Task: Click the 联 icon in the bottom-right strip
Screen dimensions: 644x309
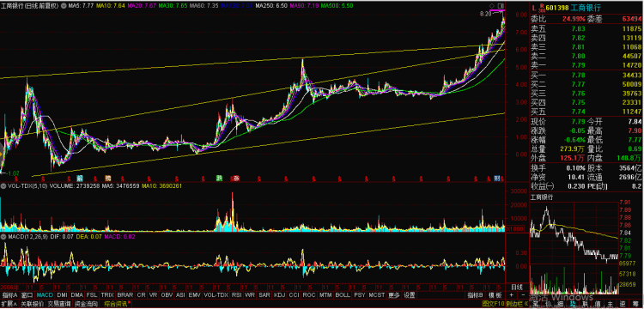Action: tap(586, 304)
